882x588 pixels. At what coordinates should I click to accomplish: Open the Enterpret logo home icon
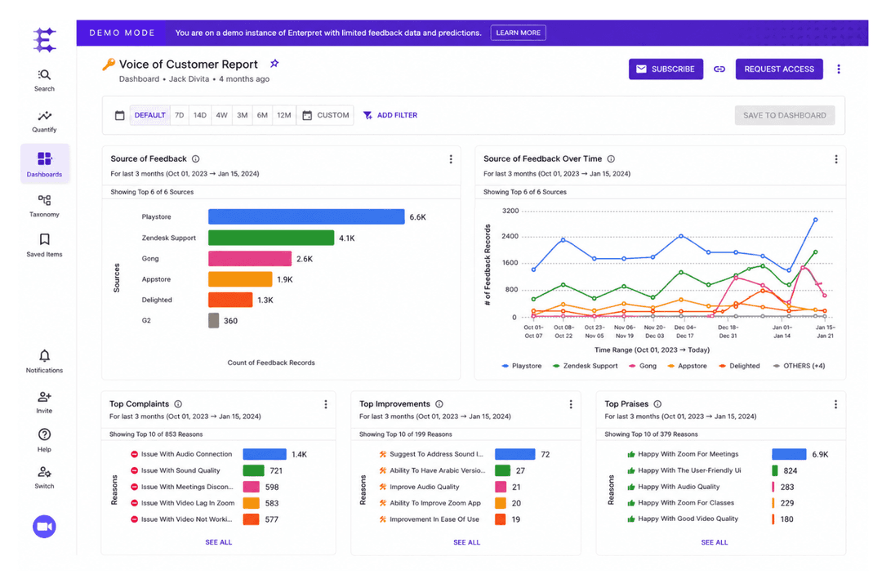44,40
